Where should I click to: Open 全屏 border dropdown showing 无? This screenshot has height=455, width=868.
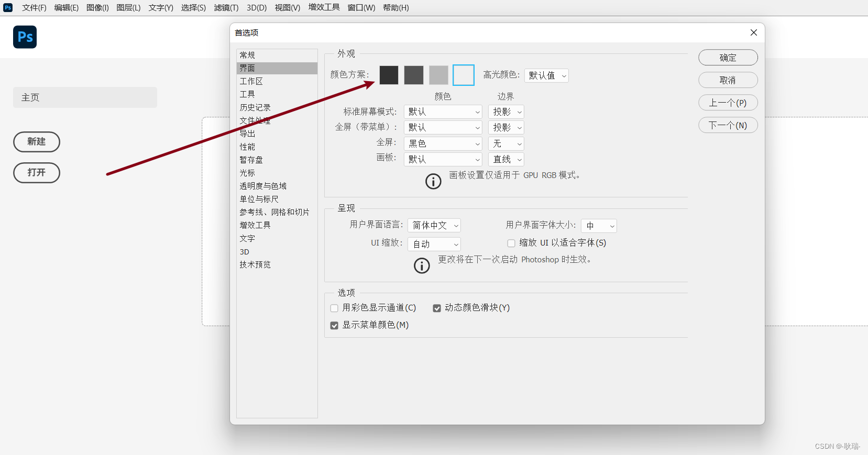(x=506, y=143)
